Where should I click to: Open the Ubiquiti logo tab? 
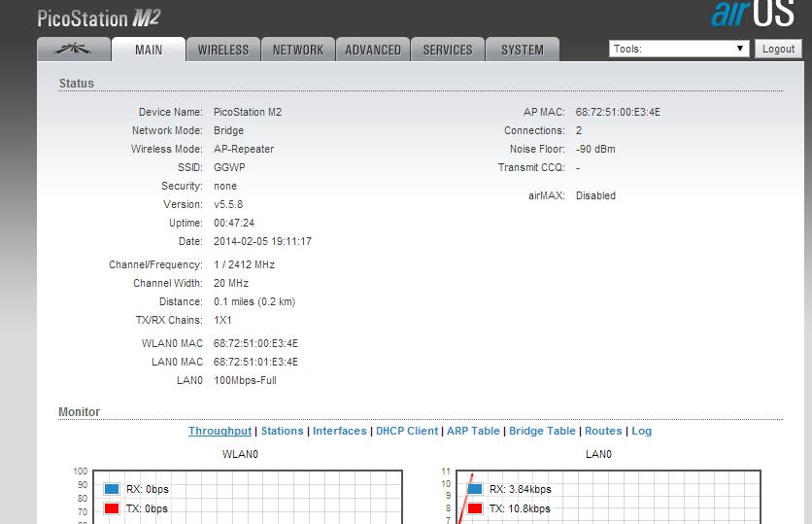74,50
